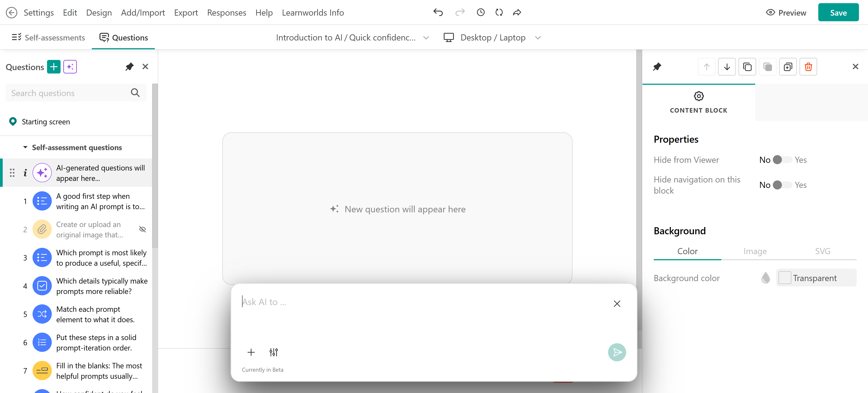The width and height of the screenshot is (868, 393).
Task: Click the red delete block trash icon
Action: coord(808,67)
